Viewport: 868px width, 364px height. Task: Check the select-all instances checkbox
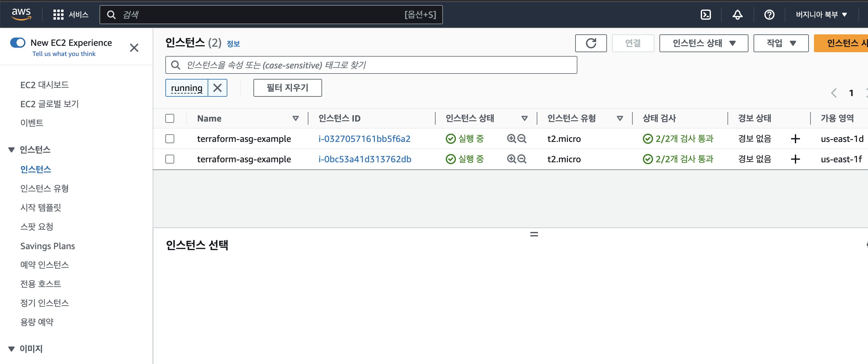(x=170, y=118)
